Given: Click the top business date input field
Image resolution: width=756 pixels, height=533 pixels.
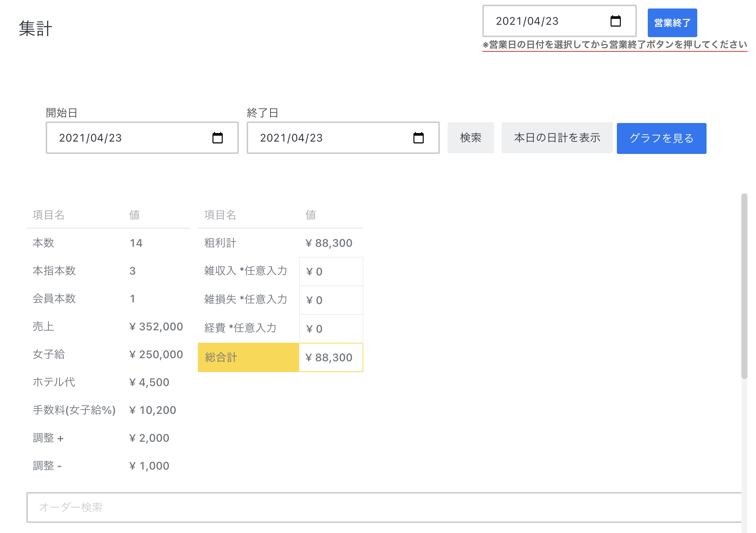Looking at the screenshot, I should (x=527, y=21).
